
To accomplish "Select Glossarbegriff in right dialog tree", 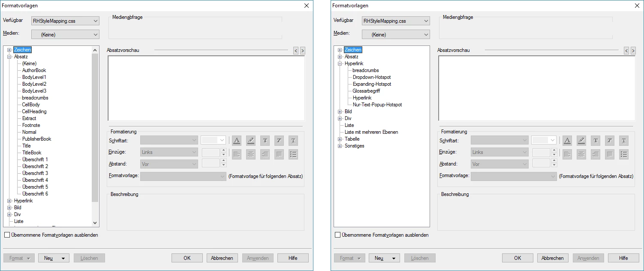I will [x=366, y=91].
